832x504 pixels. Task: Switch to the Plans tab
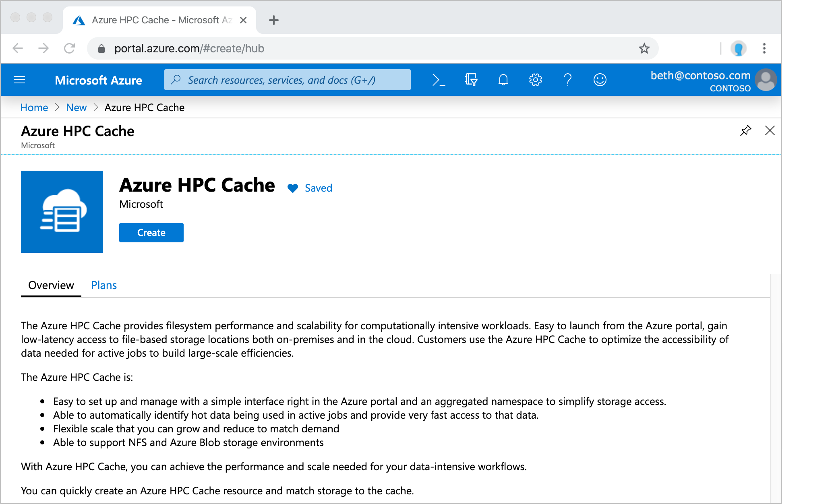pyautogui.click(x=103, y=285)
